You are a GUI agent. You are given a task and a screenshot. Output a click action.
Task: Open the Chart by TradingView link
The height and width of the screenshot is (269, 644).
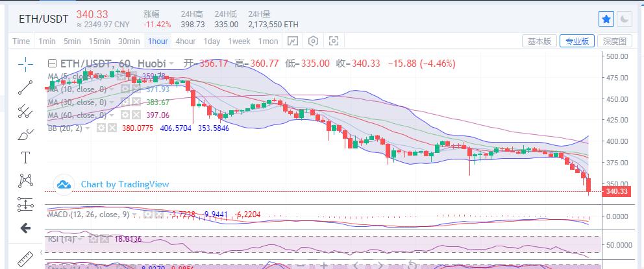[125, 185]
